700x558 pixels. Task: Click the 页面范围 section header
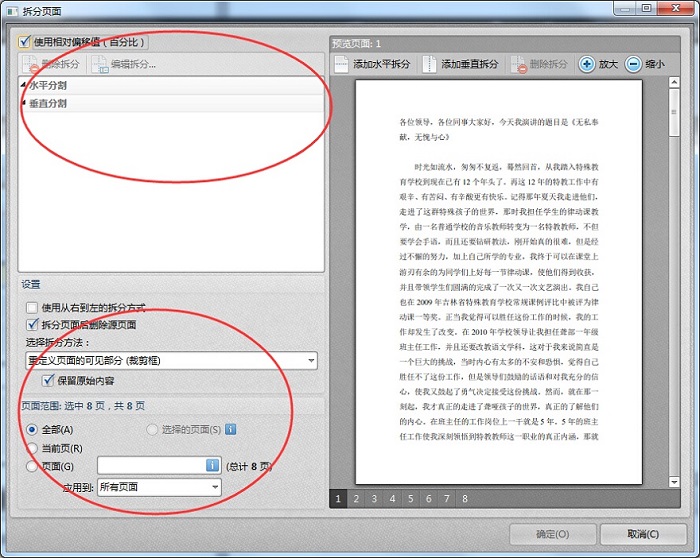point(83,406)
